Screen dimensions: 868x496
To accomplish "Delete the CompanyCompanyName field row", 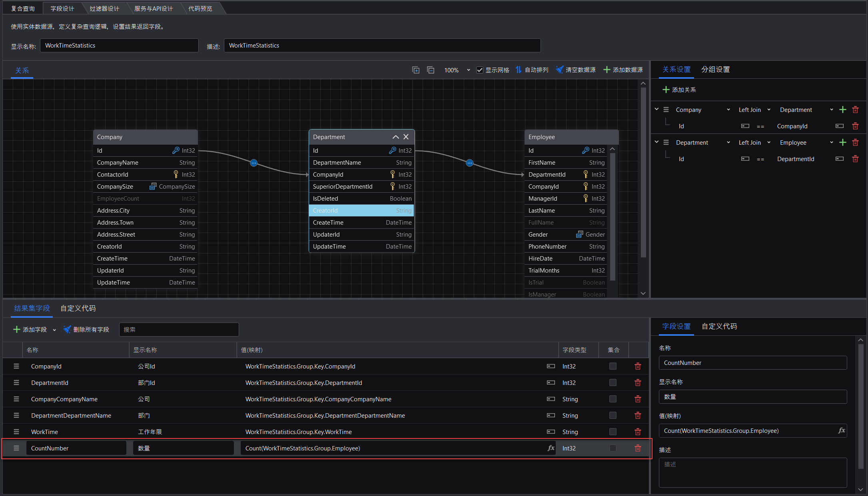I will point(638,399).
